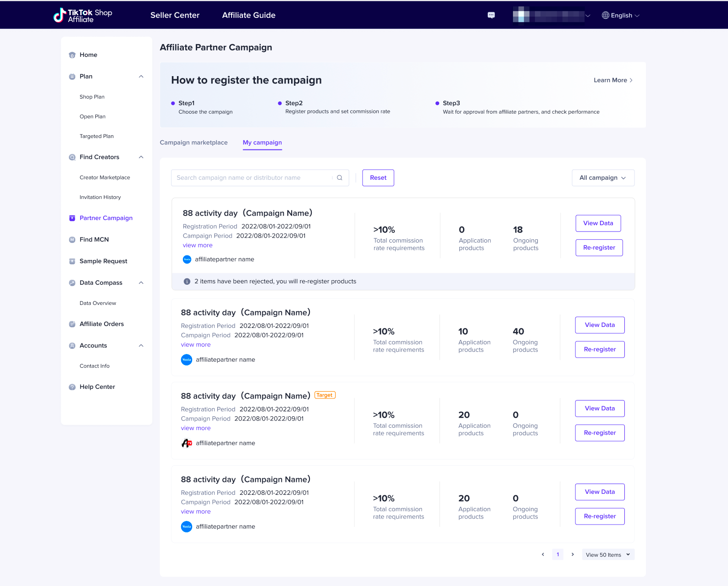Go to next page arrow
728x586 pixels.
(x=573, y=554)
